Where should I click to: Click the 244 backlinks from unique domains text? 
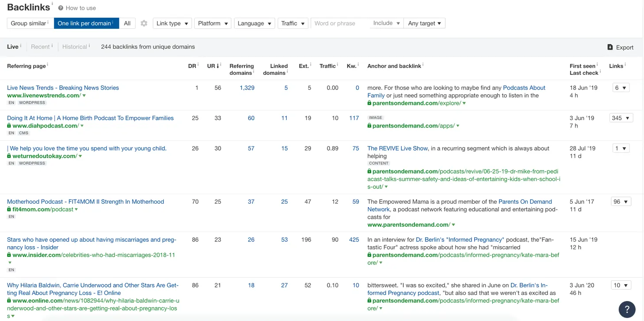(x=148, y=47)
